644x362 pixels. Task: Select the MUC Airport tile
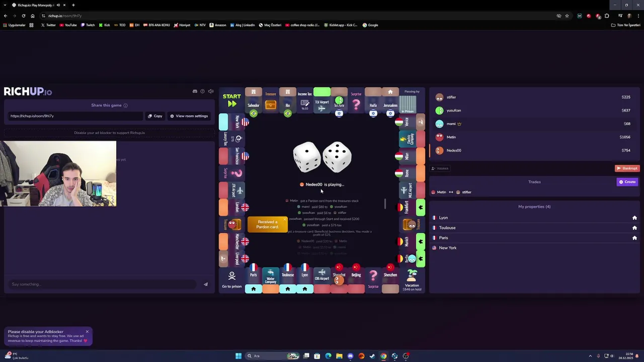point(412,190)
